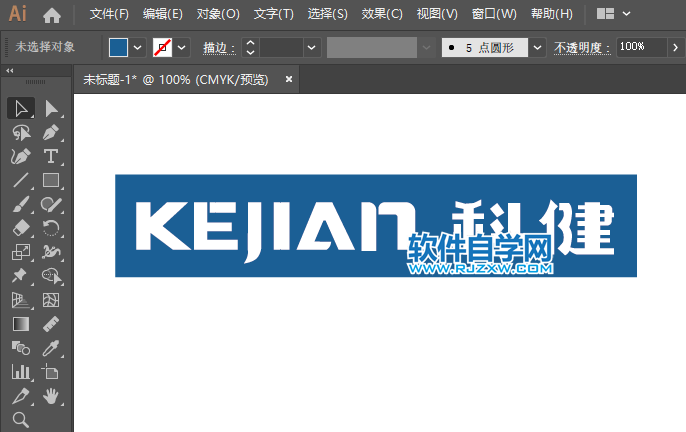Screen dimensions: 686x432
Task: Select the Eraser tool
Action: tap(20, 229)
